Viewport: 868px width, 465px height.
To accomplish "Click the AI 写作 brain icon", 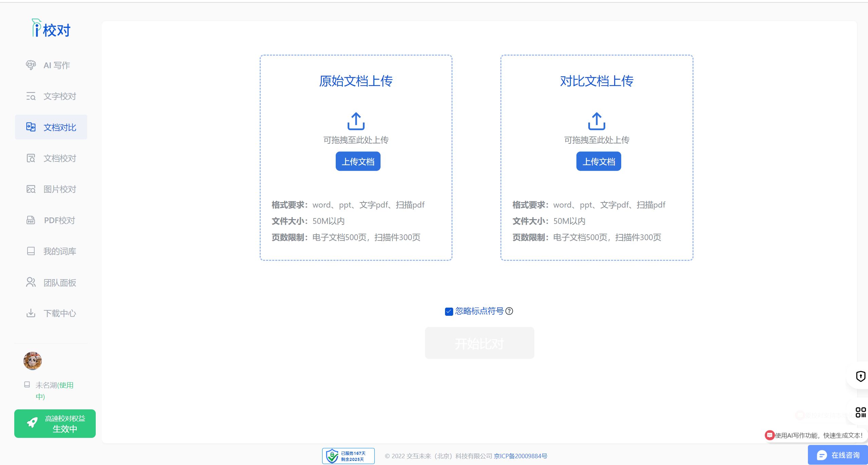I will (31, 65).
